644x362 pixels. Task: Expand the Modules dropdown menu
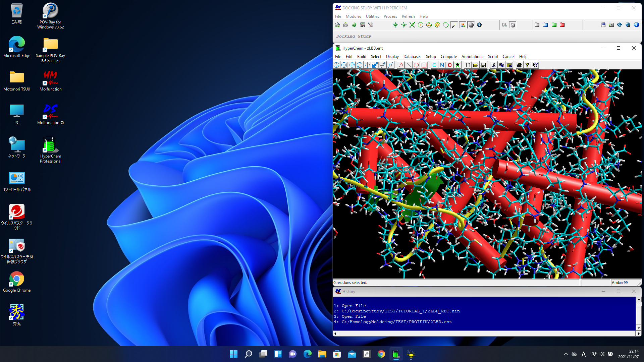(354, 16)
